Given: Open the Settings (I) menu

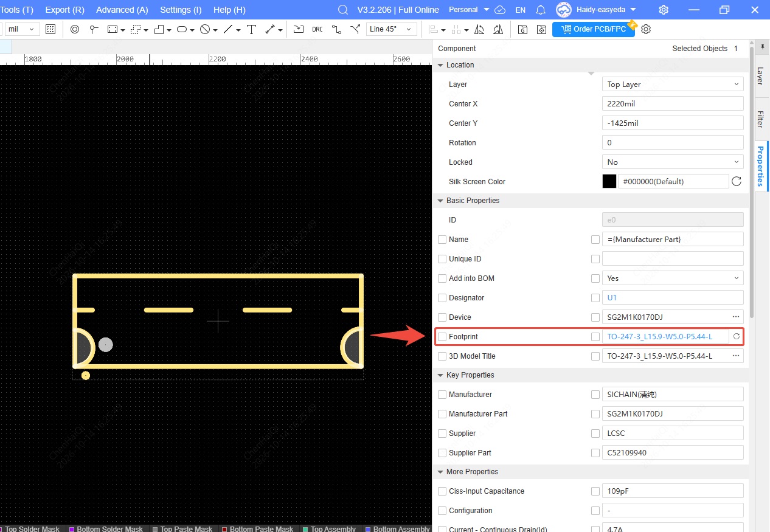Looking at the screenshot, I should click(x=181, y=10).
